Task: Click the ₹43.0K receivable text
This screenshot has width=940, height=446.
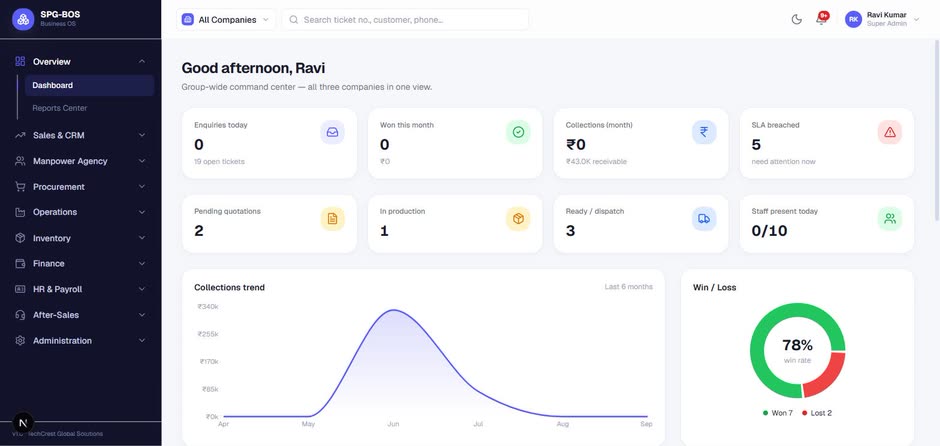Action: click(596, 162)
